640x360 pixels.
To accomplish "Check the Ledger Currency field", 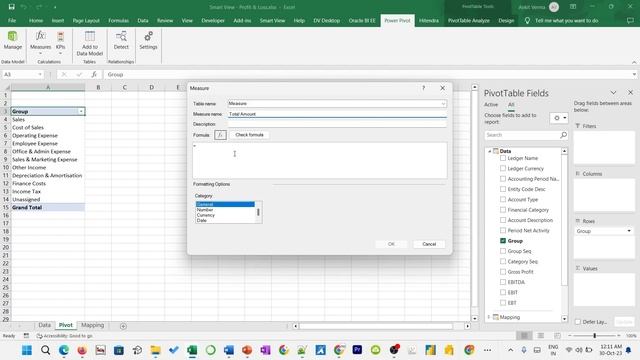I will pyautogui.click(x=503, y=168).
